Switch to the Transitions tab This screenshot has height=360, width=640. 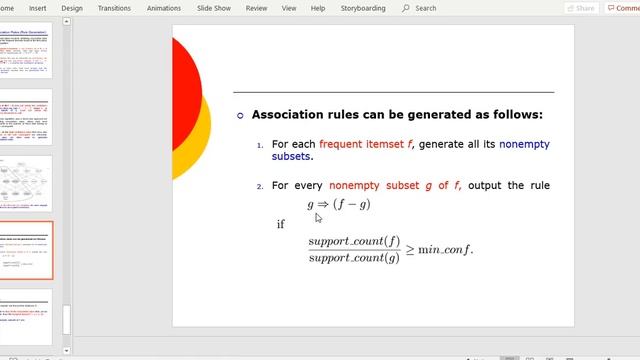pos(114,8)
